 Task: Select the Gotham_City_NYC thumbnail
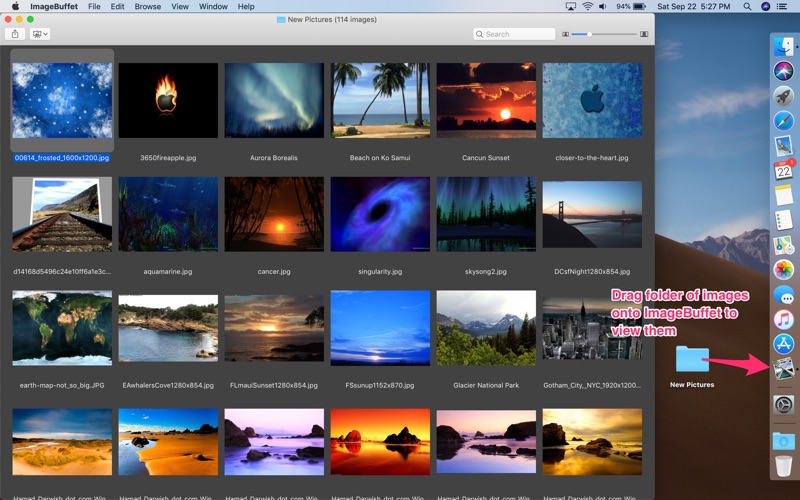click(x=592, y=328)
